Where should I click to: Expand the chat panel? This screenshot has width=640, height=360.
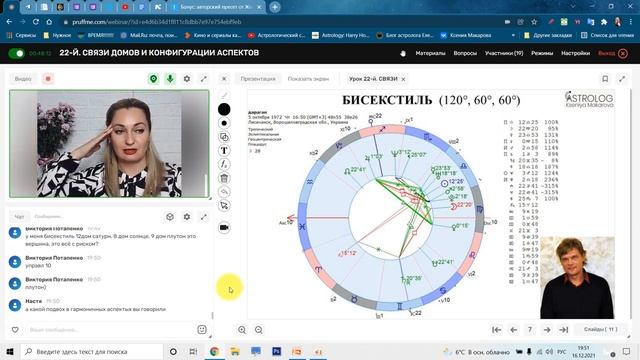click(203, 217)
